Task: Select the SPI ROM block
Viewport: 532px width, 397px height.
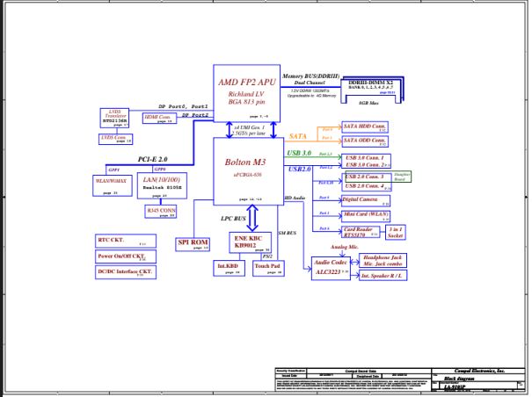Action: pyautogui.click(x=193, y=244)
